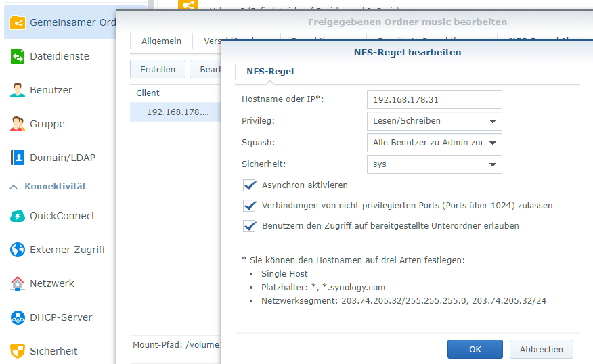The width and height of the screenshot is (593, 364).
Task: Open Gemeinsamer Ordner in the sidebar
Action: click(60, 22)
